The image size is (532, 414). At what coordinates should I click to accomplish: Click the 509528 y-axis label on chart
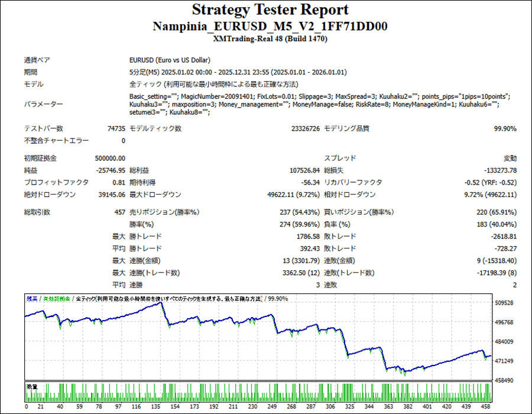tap(505, 303)
